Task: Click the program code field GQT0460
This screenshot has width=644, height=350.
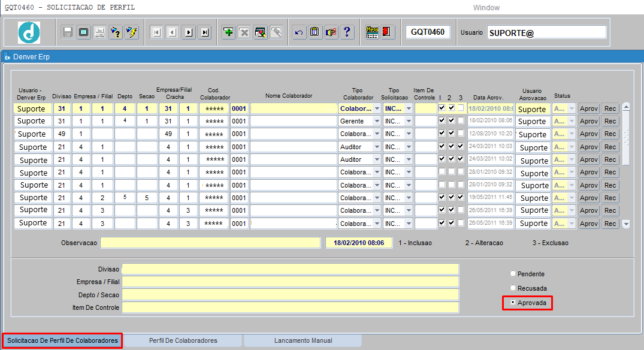Action: click(x=428, y=32)
